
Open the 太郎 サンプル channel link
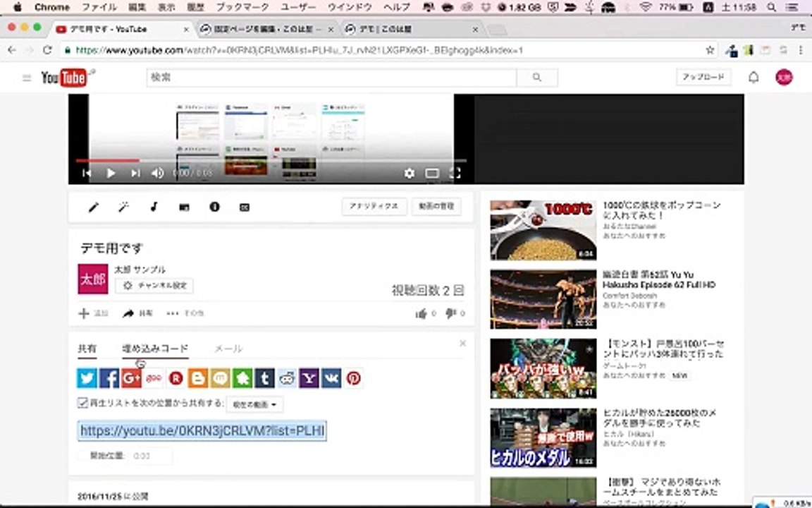(140, 270)
